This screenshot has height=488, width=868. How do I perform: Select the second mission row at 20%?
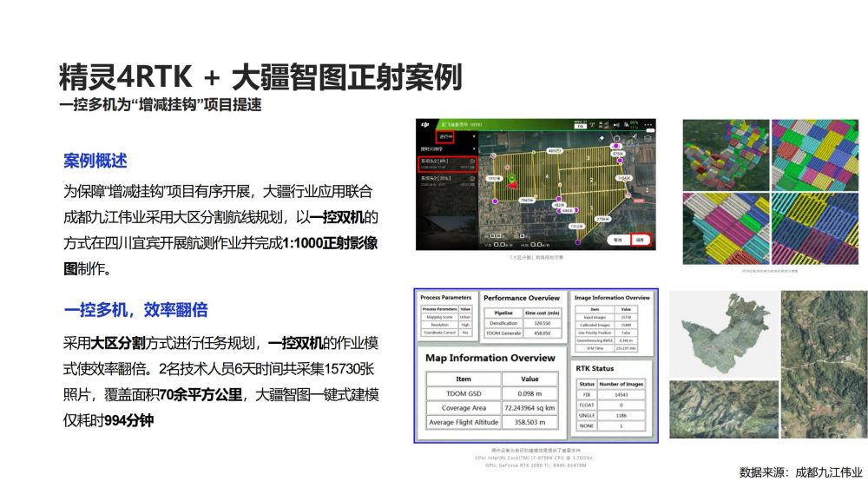click(447, 181)
